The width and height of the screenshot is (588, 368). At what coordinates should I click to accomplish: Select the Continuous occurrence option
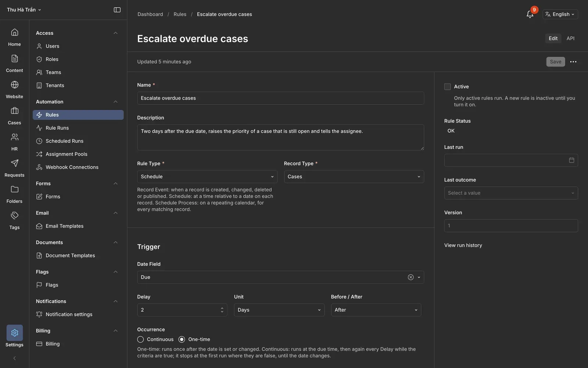140,339
